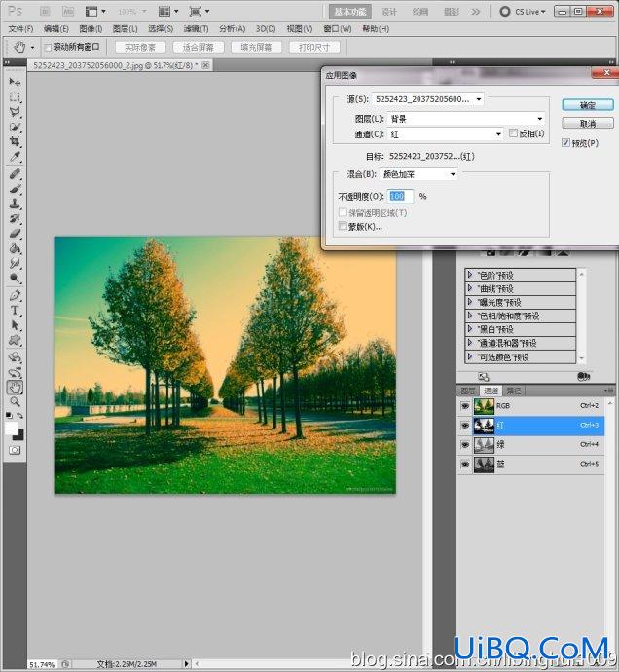Viewport: 619px width, 672px height.
Task: Open the Layer (图层) dropdown
Action: coord(466,119)
